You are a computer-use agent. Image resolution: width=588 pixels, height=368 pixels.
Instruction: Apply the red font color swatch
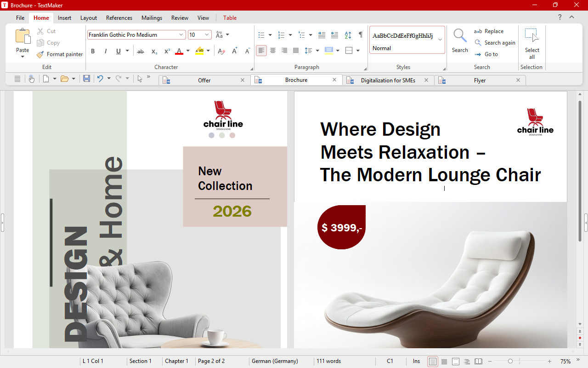[179, 51]
